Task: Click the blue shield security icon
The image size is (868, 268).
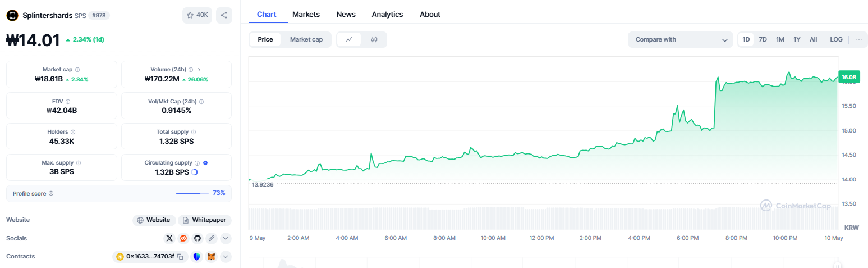Action: point(196,257)
